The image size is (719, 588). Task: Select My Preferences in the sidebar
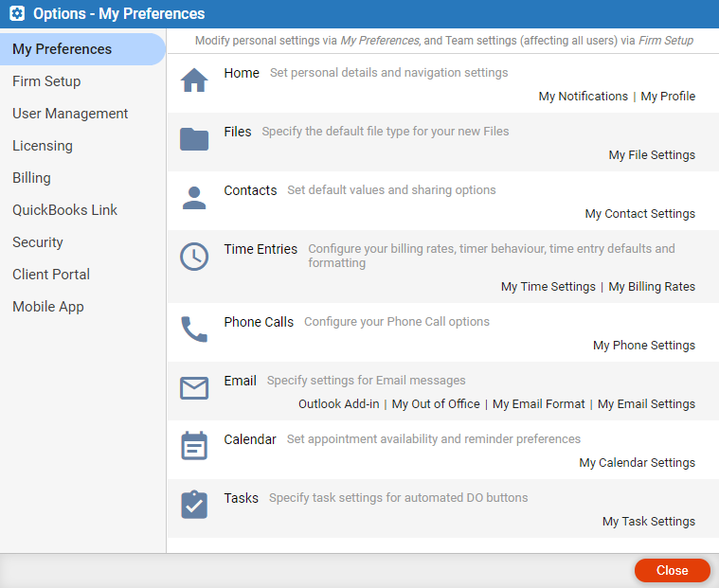(x=82, y=49)
